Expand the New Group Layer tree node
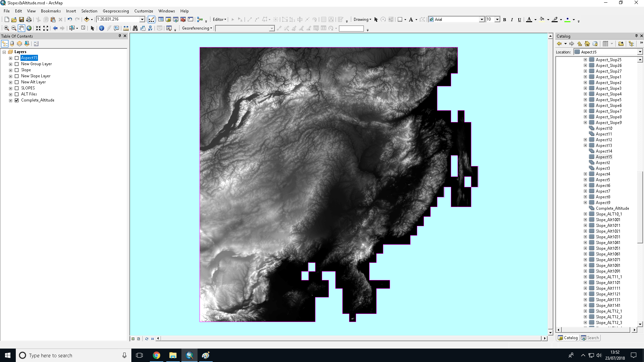Screen dimensions: 644x362 point(10,64)
